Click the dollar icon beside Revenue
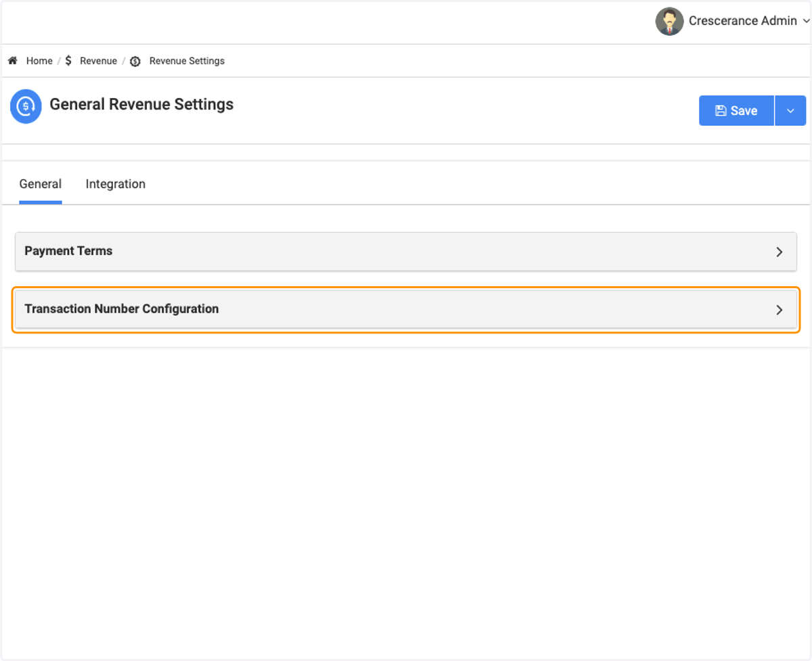The image size is (812, 661). pyautogui.click(x=68, y=61)
